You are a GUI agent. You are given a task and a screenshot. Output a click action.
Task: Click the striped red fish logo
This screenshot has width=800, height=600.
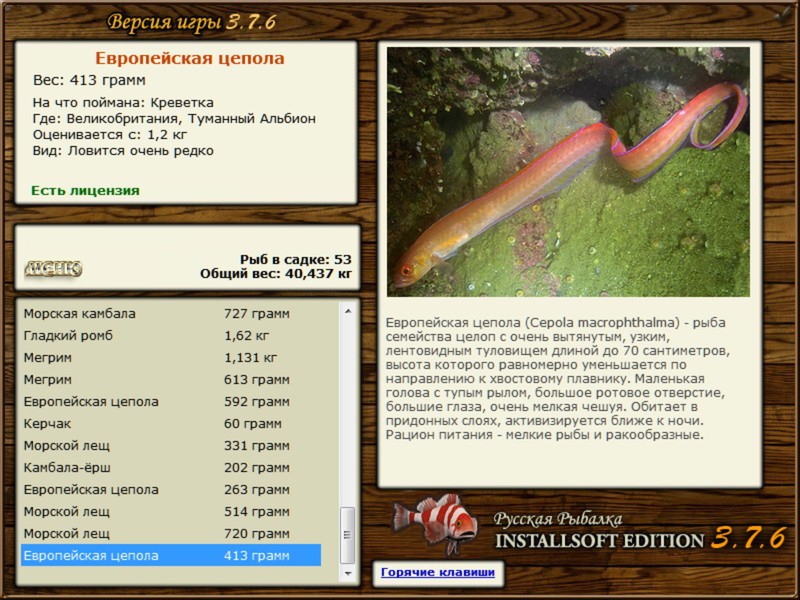(435, 524)
